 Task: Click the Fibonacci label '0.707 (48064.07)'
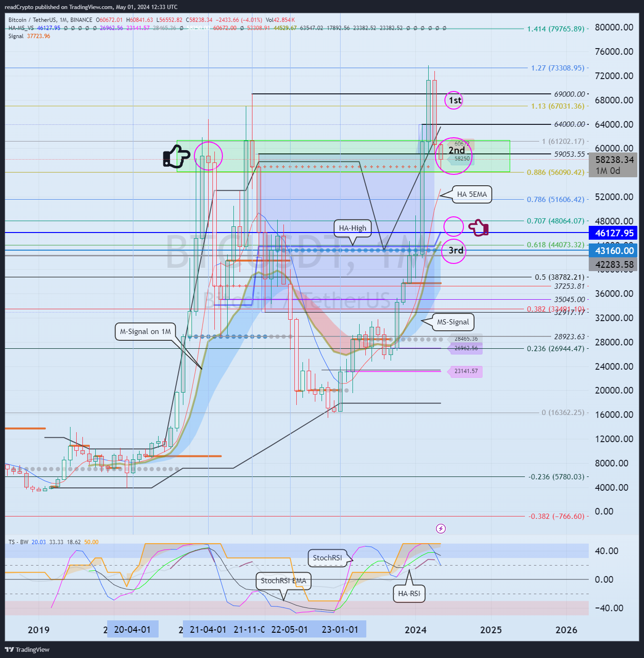555,221
